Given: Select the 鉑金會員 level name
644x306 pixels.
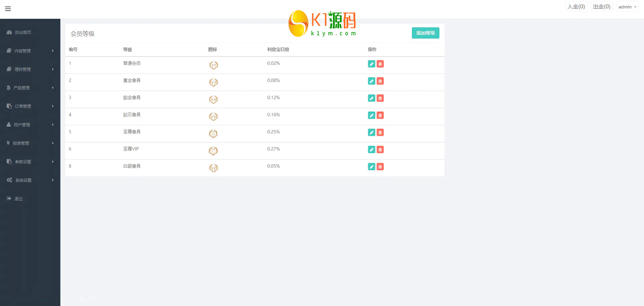Looking at the screenshot, I should pyautogui.click(x=132, y=98).
